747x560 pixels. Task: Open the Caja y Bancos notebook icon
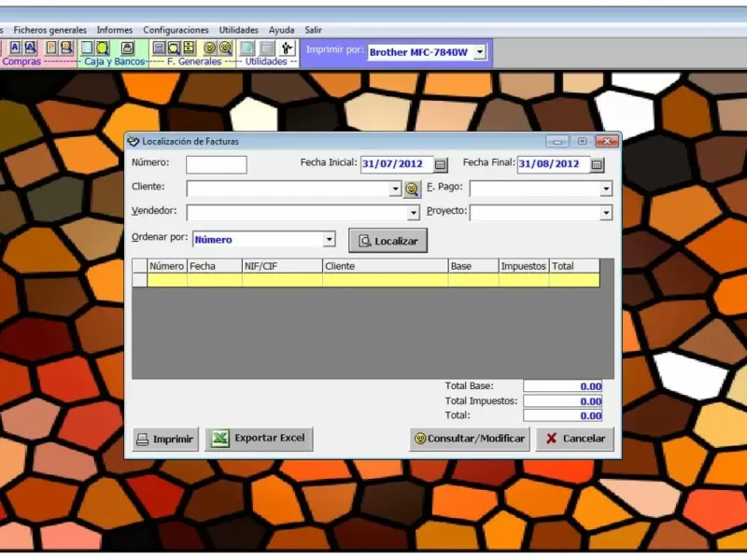pos(87,48)
